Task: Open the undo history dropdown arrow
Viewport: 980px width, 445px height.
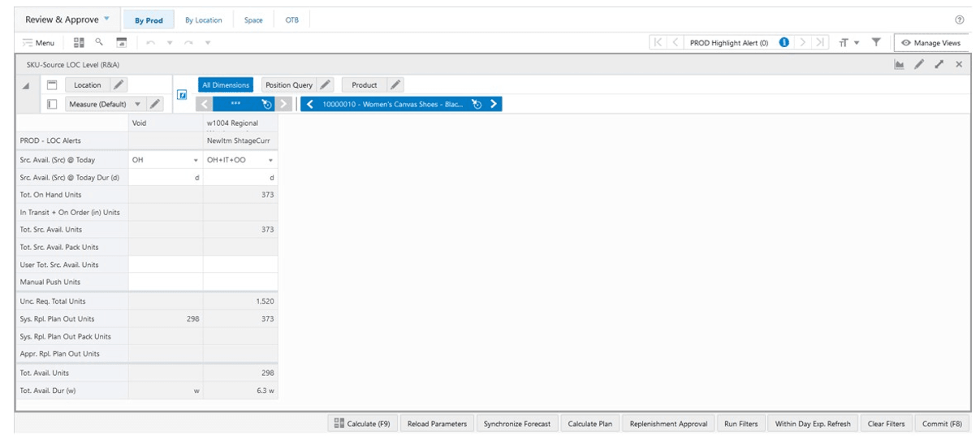Action: tap(170, 43)
